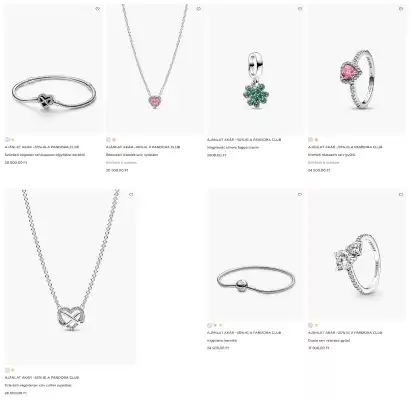This screenshot has height=400, width=410.
Task: Favorite the pink heart necklace with heart icon
Action: [x=198, y=9]
